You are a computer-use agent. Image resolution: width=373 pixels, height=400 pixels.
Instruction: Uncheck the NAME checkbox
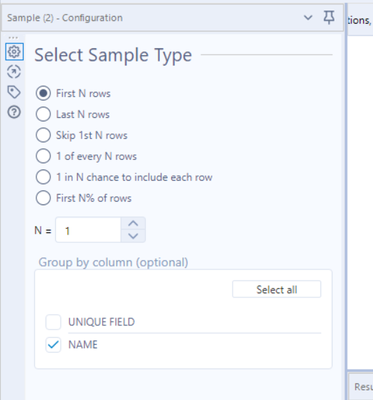(x=53, y=345)
